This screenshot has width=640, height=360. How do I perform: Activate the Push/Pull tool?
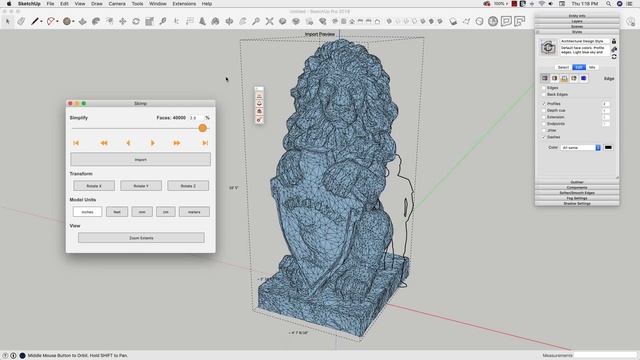click(x=82, y=21)
